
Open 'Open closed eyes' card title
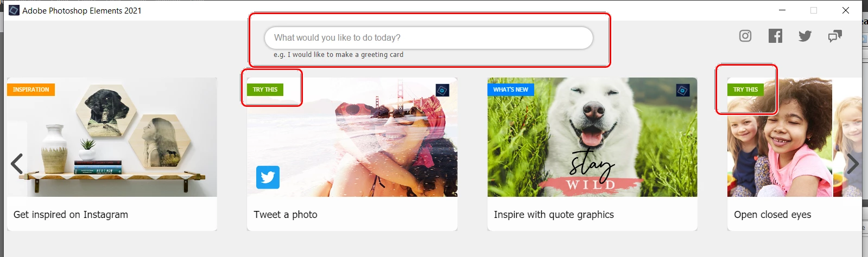tap(772, 215)
